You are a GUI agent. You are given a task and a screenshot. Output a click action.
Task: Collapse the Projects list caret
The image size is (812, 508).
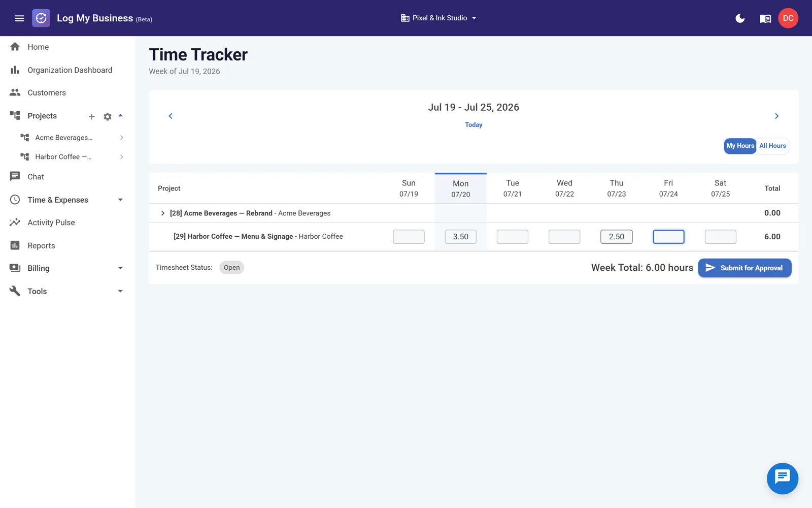coord(121,116)
